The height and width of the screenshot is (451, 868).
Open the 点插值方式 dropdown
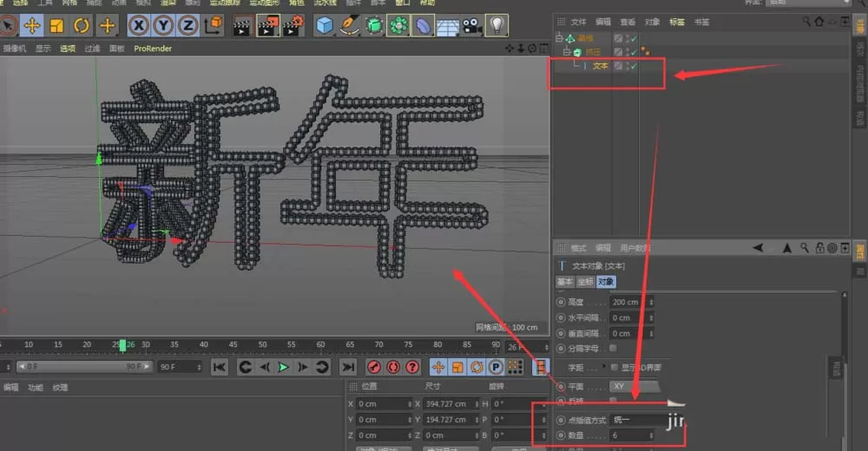tap(636, 420)
